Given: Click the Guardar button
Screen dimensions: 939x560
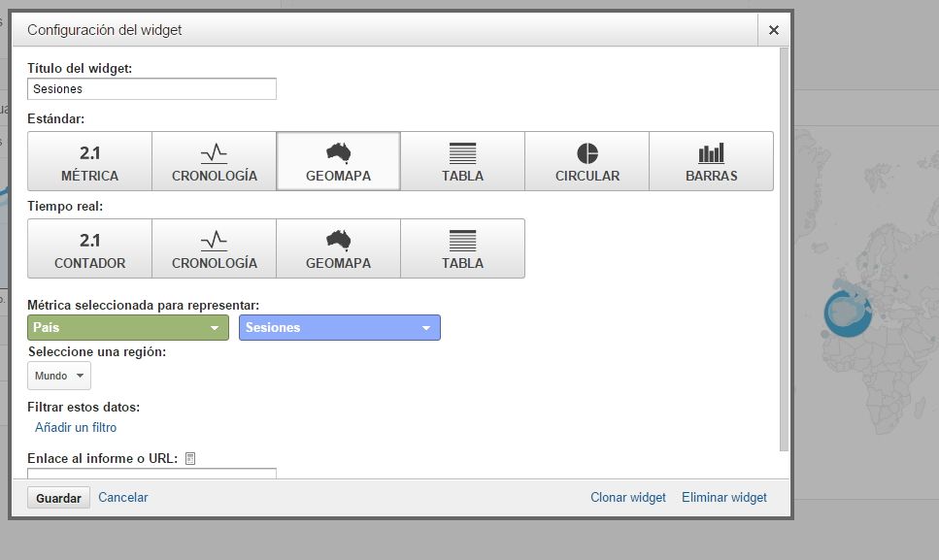Looking at the screenshot, I should point(58,498).
